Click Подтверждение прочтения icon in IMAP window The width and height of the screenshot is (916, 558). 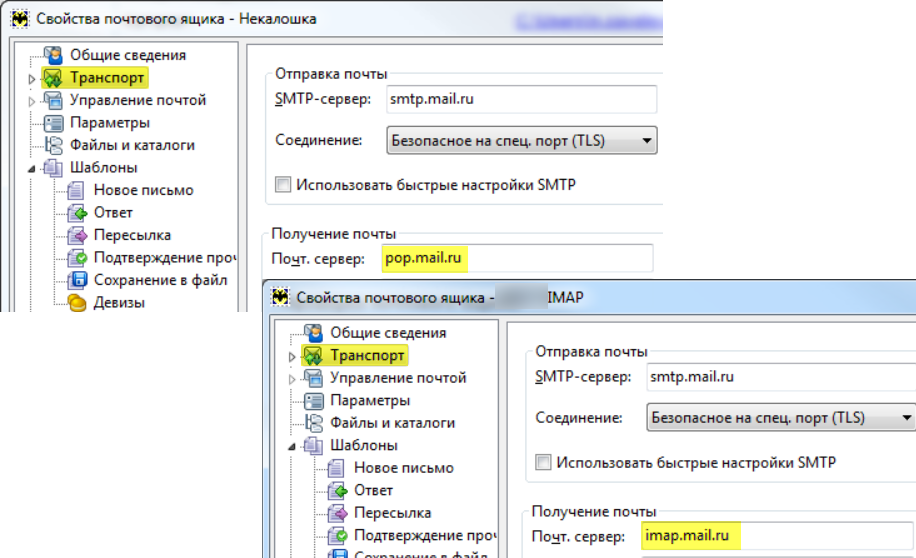(x=337, y=536)
